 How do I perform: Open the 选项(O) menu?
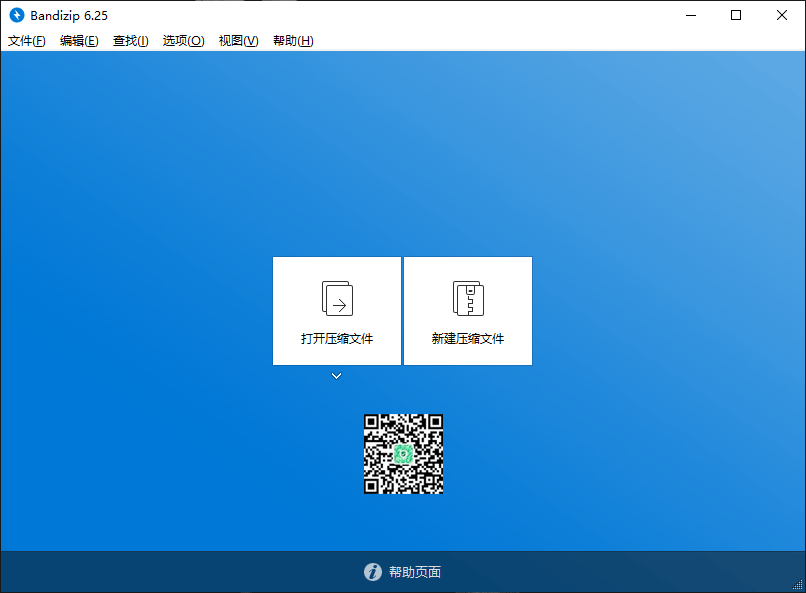coord(184,41)
